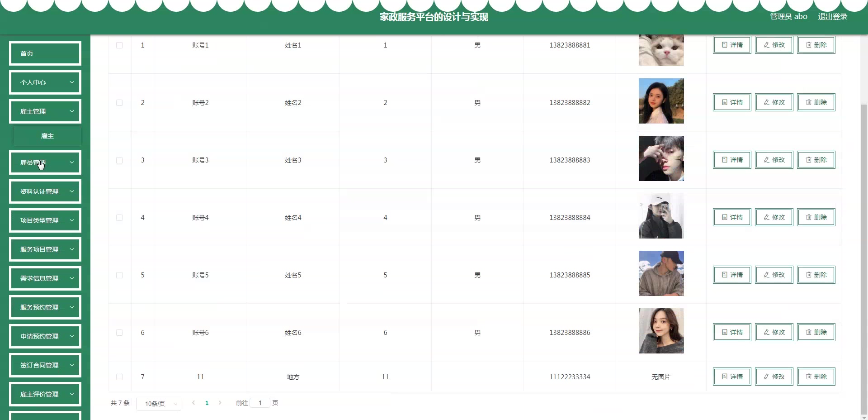Open the 账号3 avatar image
Viewport: 868px width, 420px height.
coord(661,158)
